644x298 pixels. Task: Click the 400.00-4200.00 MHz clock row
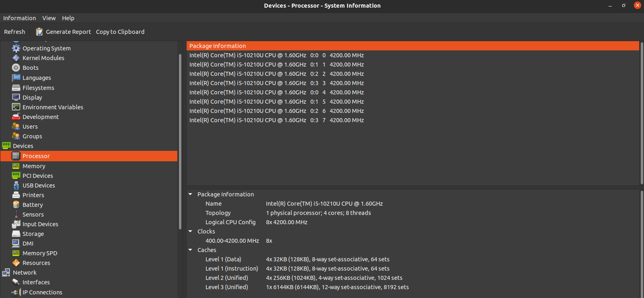tap(413, 241)
